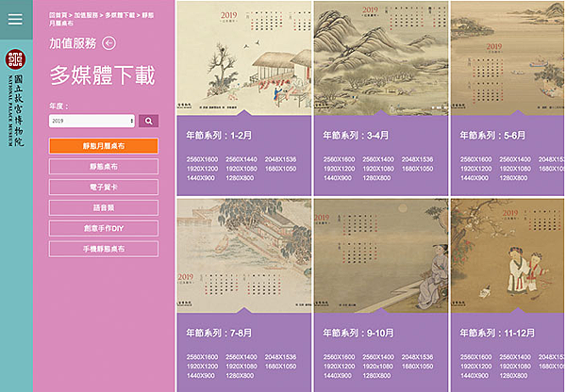Download 5-6月 wallpaper in 1280X800
Screen dimensions: 566x392
click(x=513, y=178)
